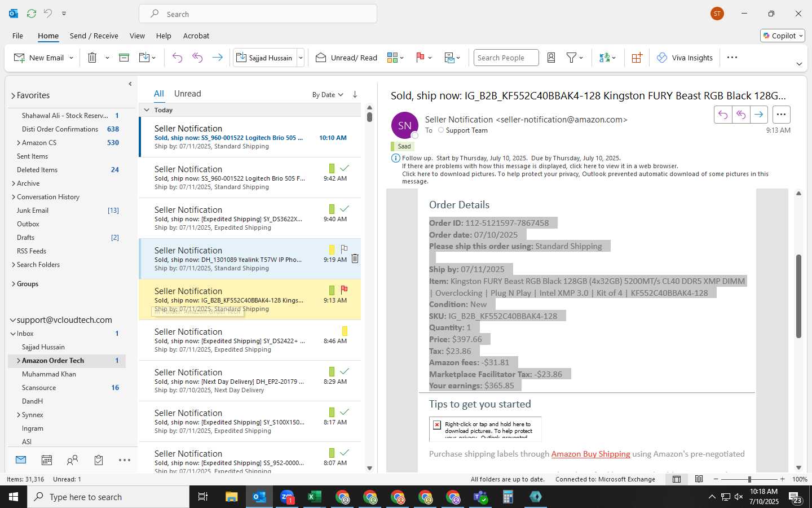Clear the red flag on the 9:13 AM message
Image resolution: width=812 pixels, height=508 pixels.
coord(344,290)
